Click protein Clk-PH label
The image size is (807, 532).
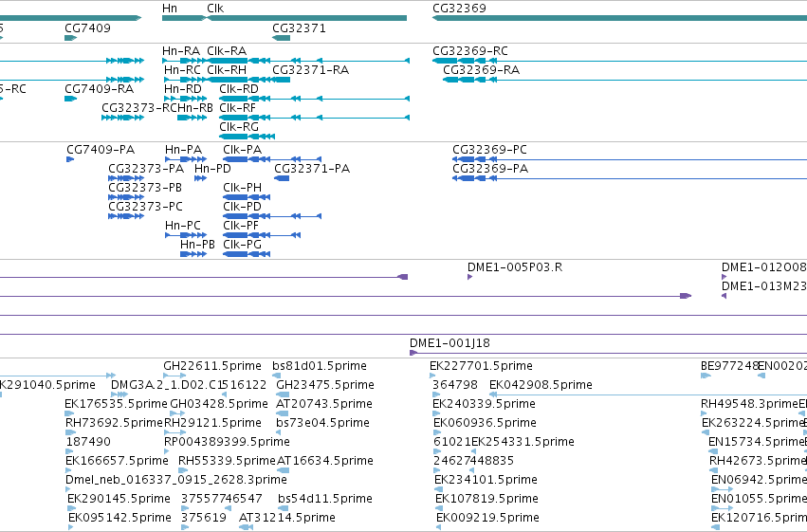click(243, 188)
